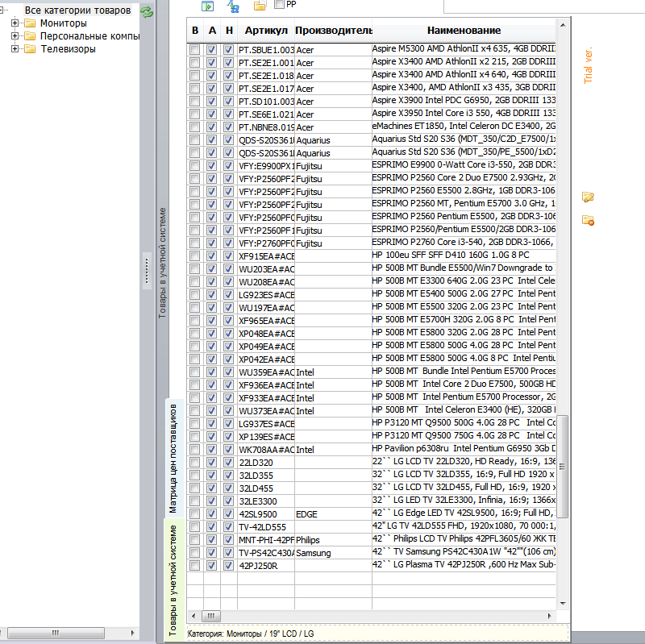645x644 pixels.
Task: Open the green Товары в учетной системе tab
Action: [173, 580]
